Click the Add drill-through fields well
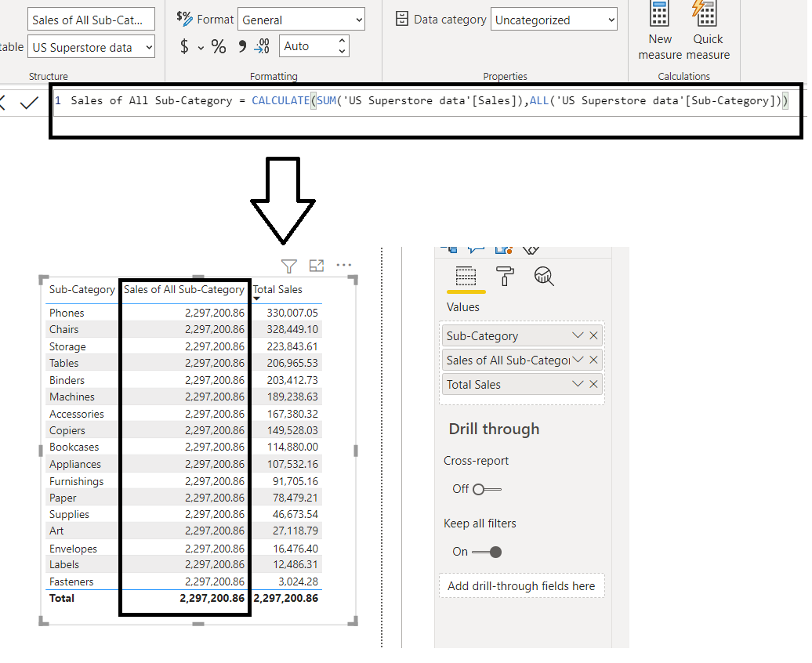Viewport: 812px width, 663px height. pos(521,586)
